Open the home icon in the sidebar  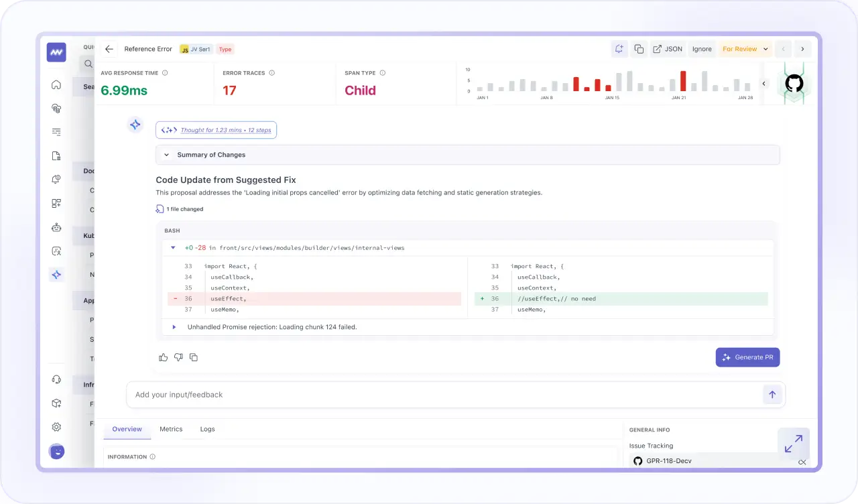coord(56,84)
